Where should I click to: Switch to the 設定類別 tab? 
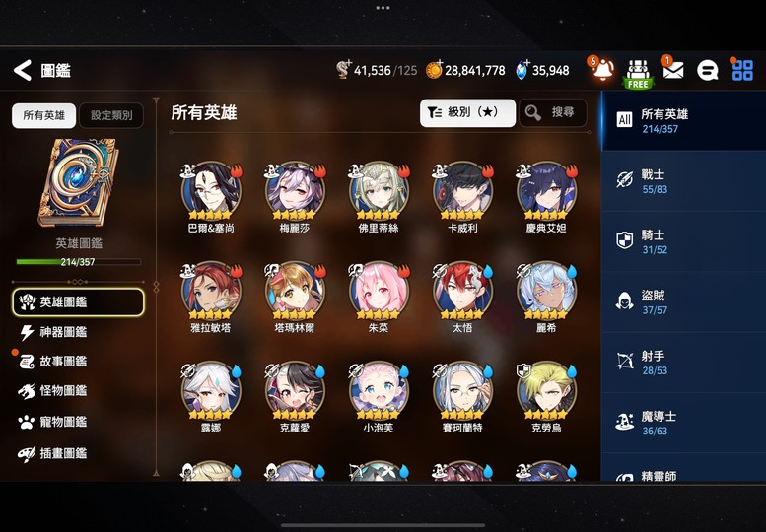click(111, 115)
